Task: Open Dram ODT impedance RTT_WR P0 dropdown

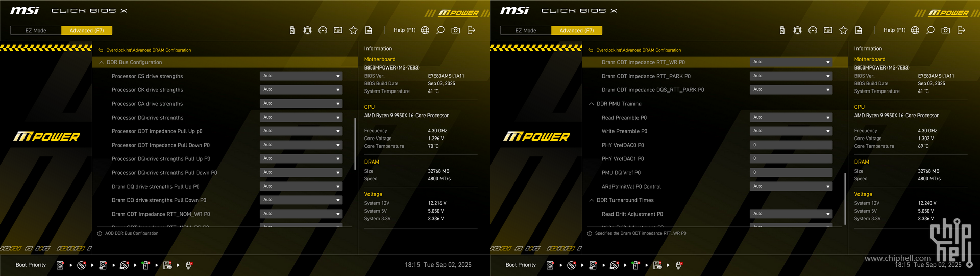Action: pyautogui.click(x=791, y=62)
